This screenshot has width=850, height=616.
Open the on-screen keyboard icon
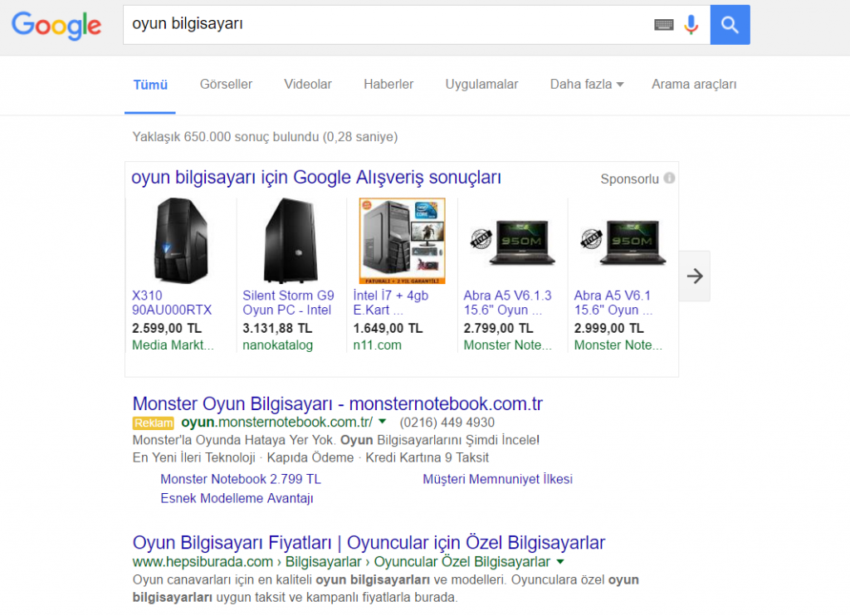tap(663, 25)
